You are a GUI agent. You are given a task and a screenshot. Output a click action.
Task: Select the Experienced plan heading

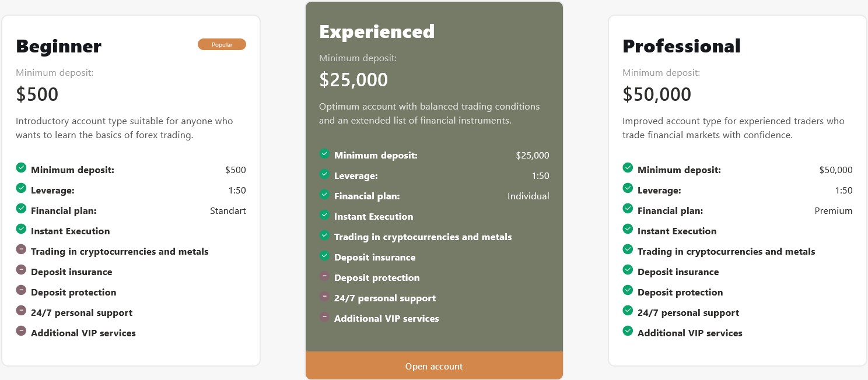click(x=376, y=31)
